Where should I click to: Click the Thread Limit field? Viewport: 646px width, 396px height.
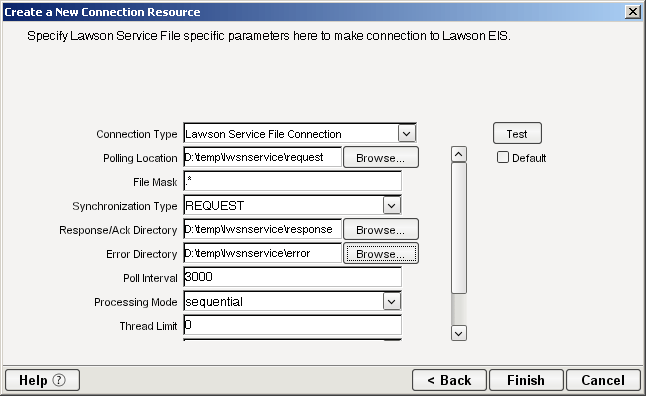coord(293,326)
